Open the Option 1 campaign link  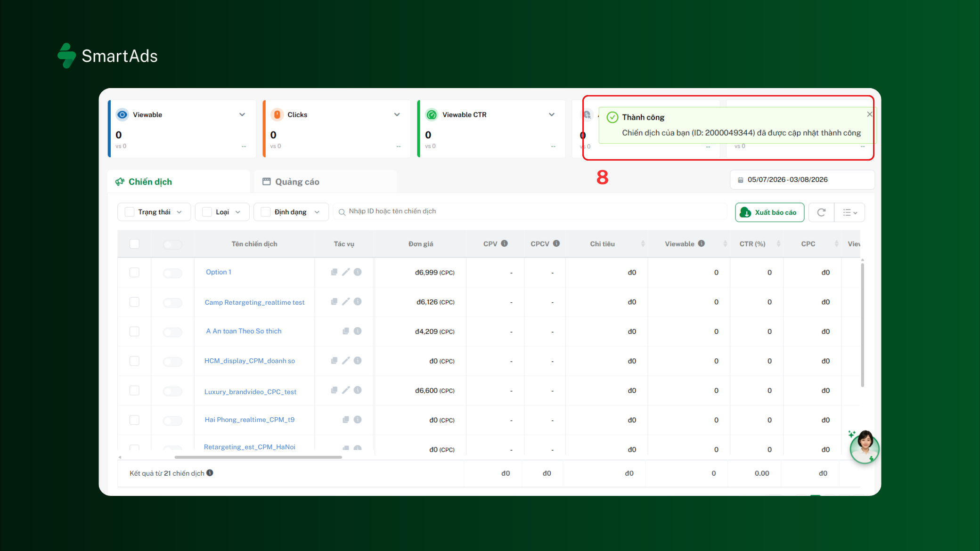pyautogui.click(x=219, y=272)
